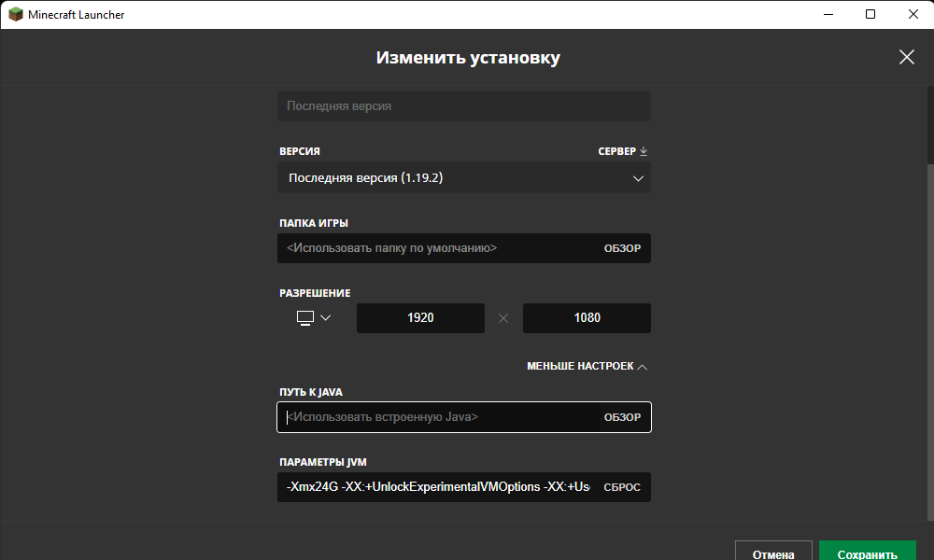The height and width of the screenshot is (560, 934).
Task: Browse for Java executable with ОБЗОР
Action: click(622, 417)
